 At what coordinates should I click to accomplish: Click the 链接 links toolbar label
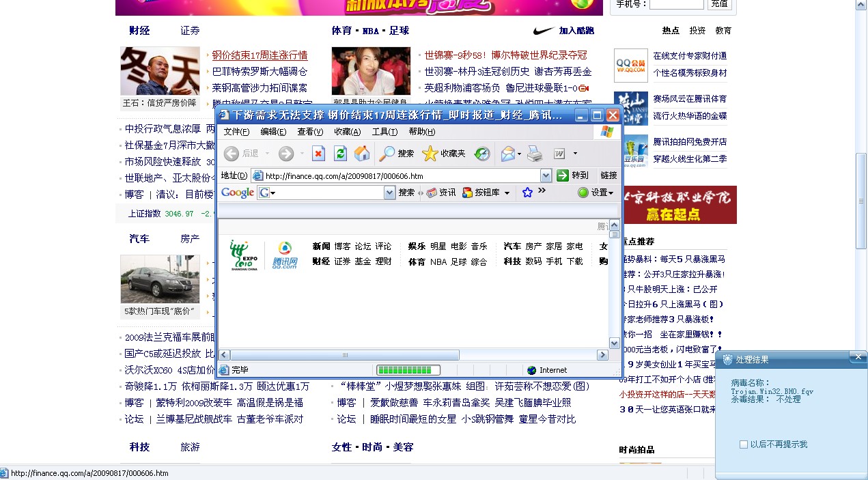[608, 175]
